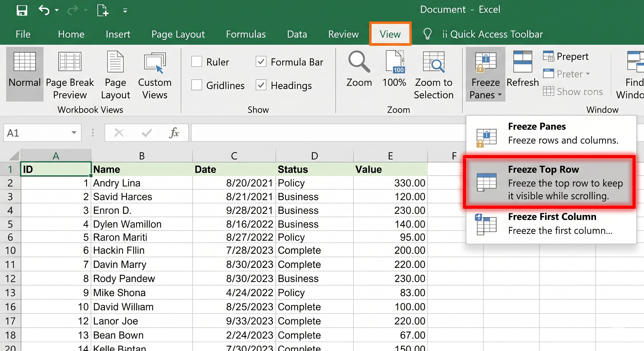Set zoom to 100%
The height and width of the screenshot is (351, 644).
pos(394,69)
